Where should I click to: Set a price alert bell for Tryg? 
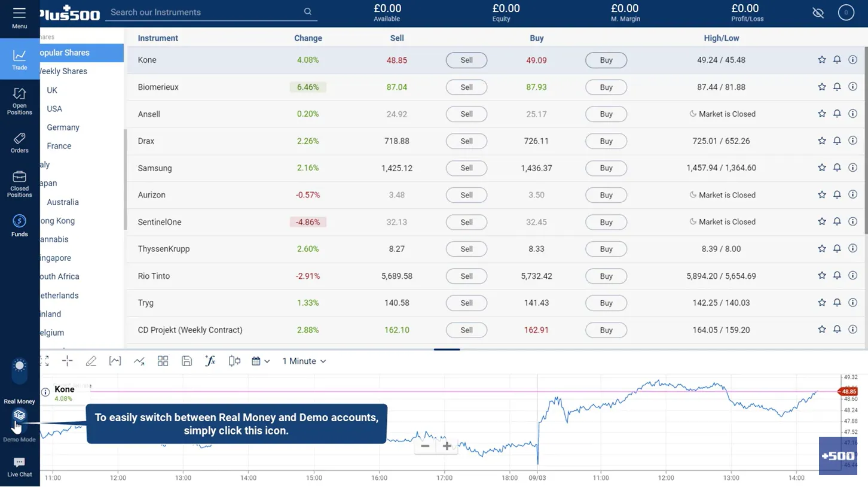click(837, 303)
